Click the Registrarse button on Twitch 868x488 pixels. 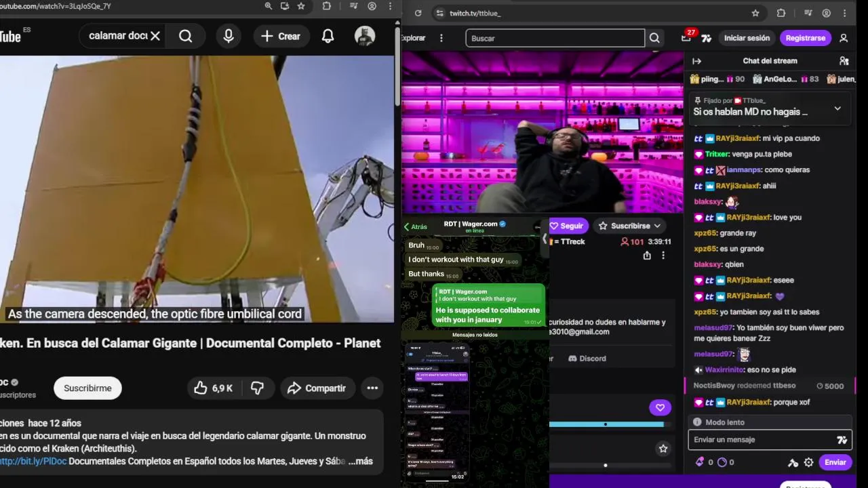(x=805, y=38)
